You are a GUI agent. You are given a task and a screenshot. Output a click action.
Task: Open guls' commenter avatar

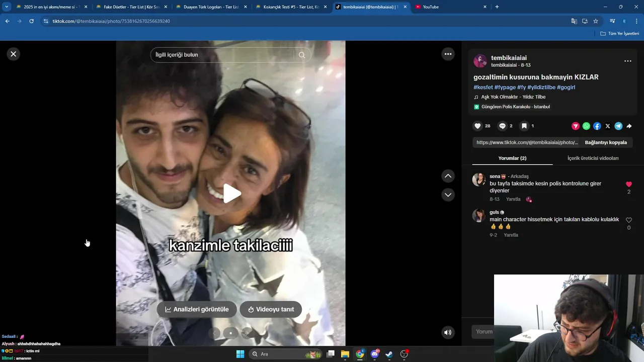479,215
